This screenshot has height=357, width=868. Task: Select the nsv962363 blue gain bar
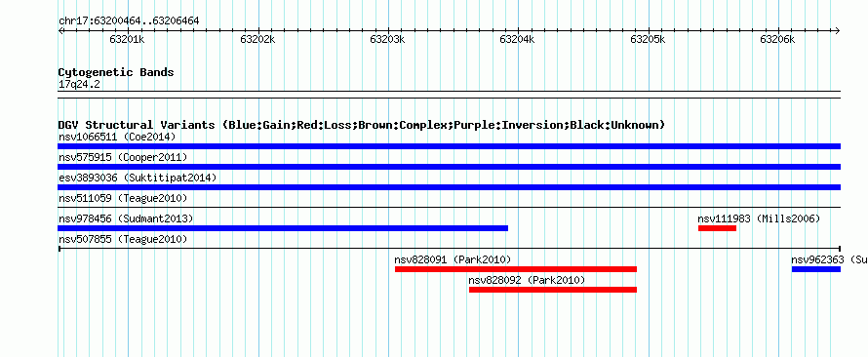[816, 269]
